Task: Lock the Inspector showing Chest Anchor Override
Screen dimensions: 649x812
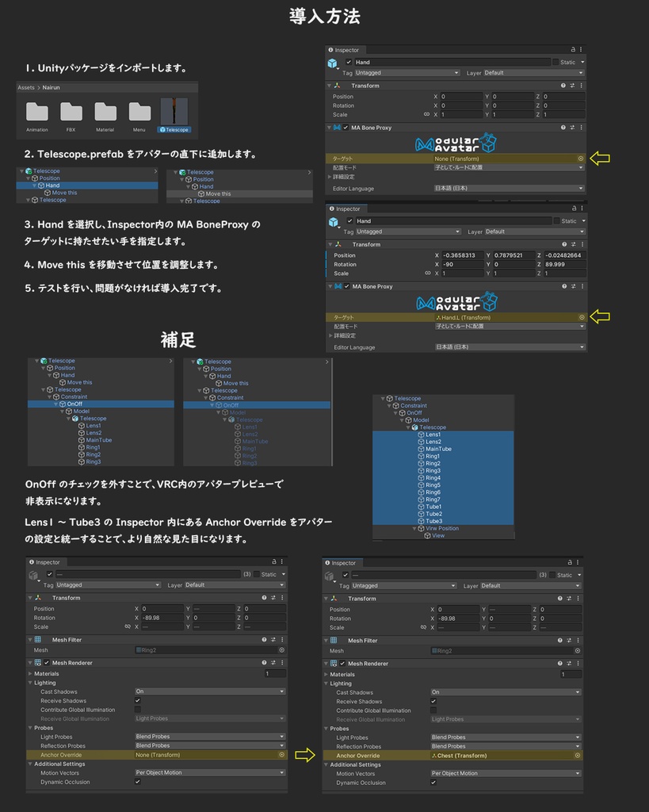Action: (x=569, y=562)
